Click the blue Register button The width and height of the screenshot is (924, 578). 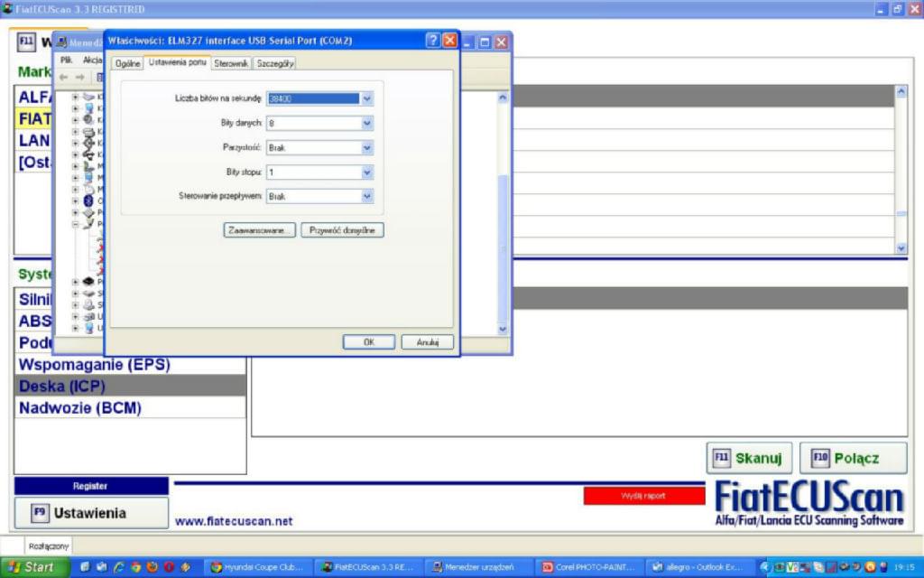[x=91, y=486]
